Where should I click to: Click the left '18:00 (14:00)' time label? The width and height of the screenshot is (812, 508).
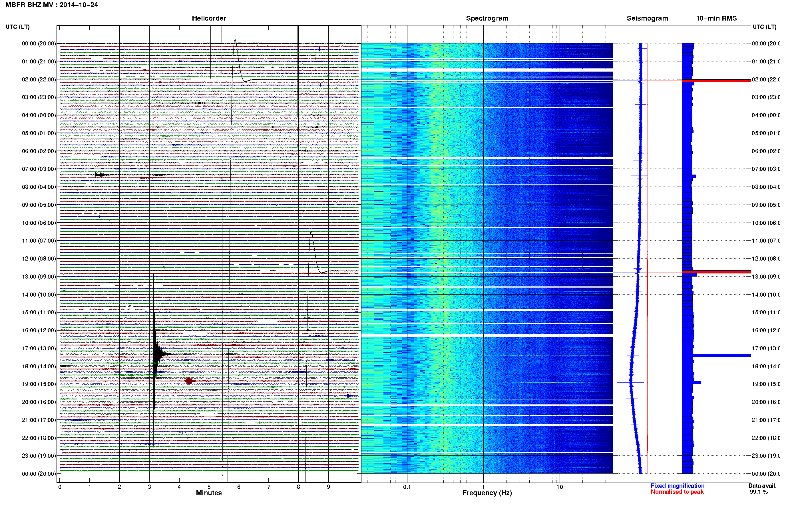[x=39, y=366]
